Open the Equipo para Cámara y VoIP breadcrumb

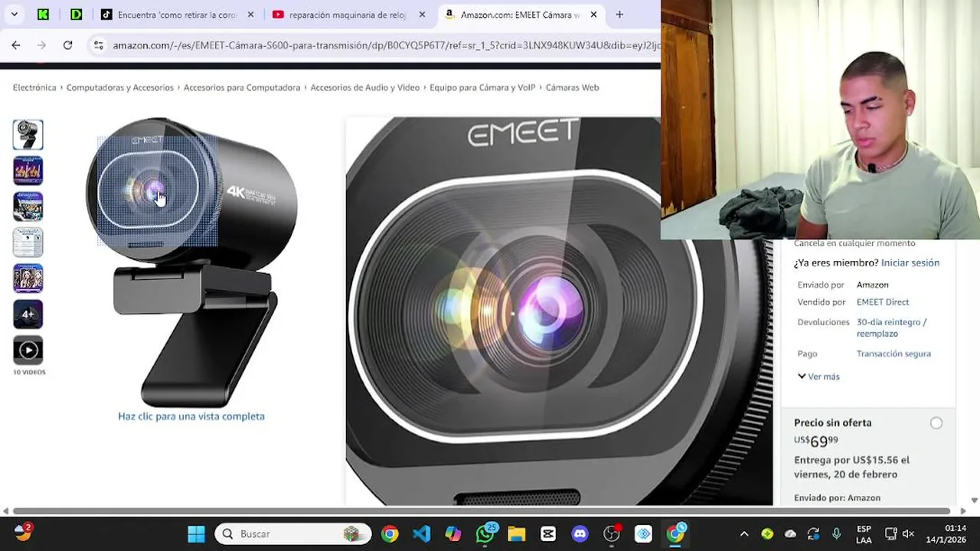pyautogui.click(x=482, y=87)
